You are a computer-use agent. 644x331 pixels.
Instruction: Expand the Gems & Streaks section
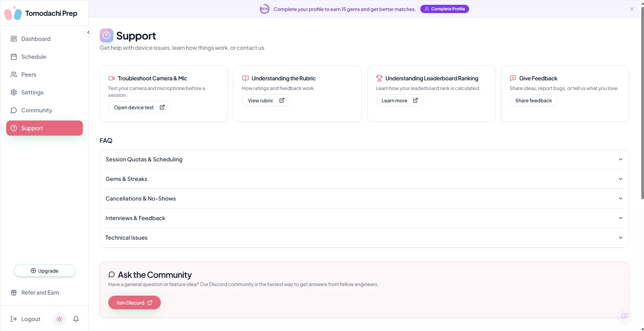(364, 179)
